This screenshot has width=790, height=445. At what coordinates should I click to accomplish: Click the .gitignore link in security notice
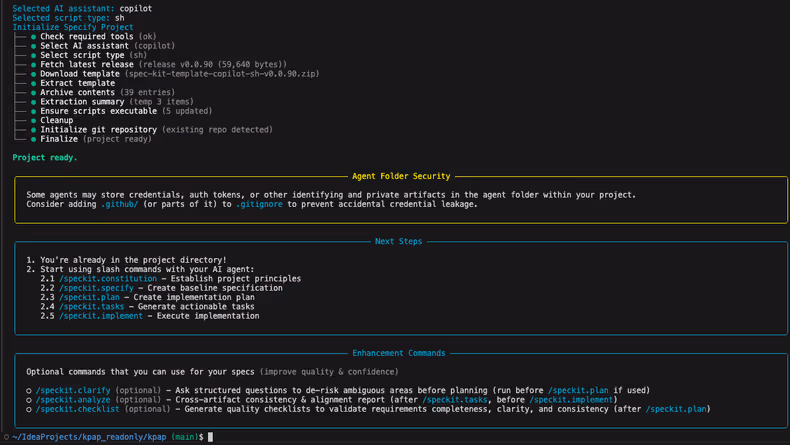point(259,204)
